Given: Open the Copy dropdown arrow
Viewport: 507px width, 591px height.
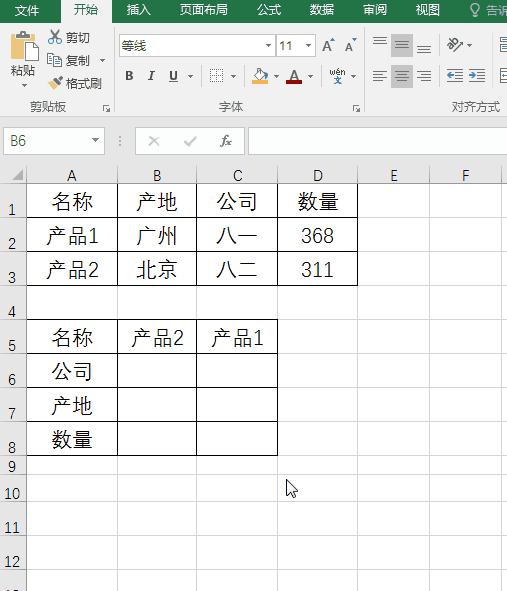Looking at the screenshot, I should coord(102,60).
